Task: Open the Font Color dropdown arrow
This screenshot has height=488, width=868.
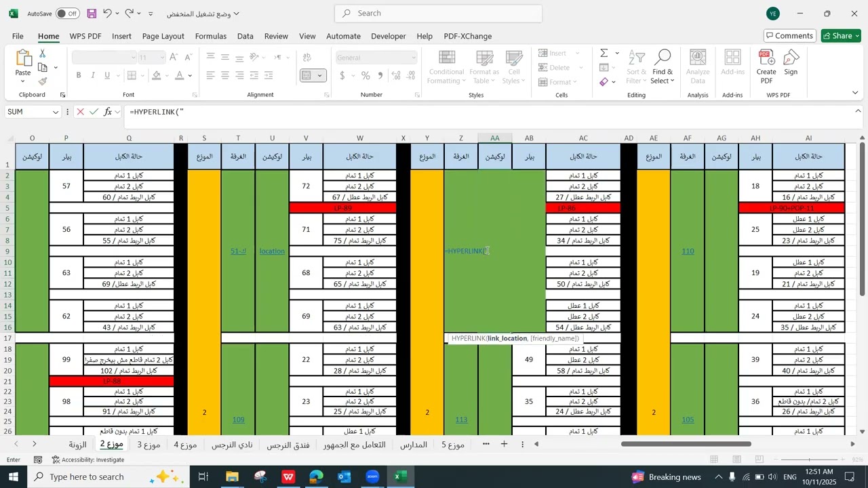Action: (x=190, y=76)
